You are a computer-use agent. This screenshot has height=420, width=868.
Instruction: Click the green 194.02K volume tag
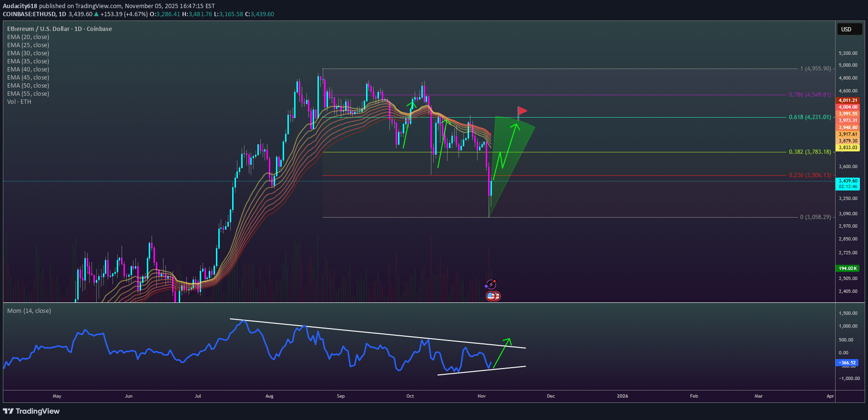(848, 269)
